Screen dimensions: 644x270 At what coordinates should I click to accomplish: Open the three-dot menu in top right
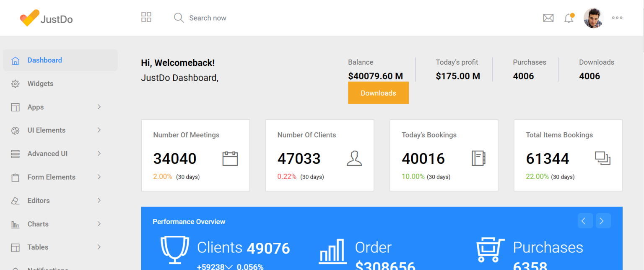tap(617, 18)
